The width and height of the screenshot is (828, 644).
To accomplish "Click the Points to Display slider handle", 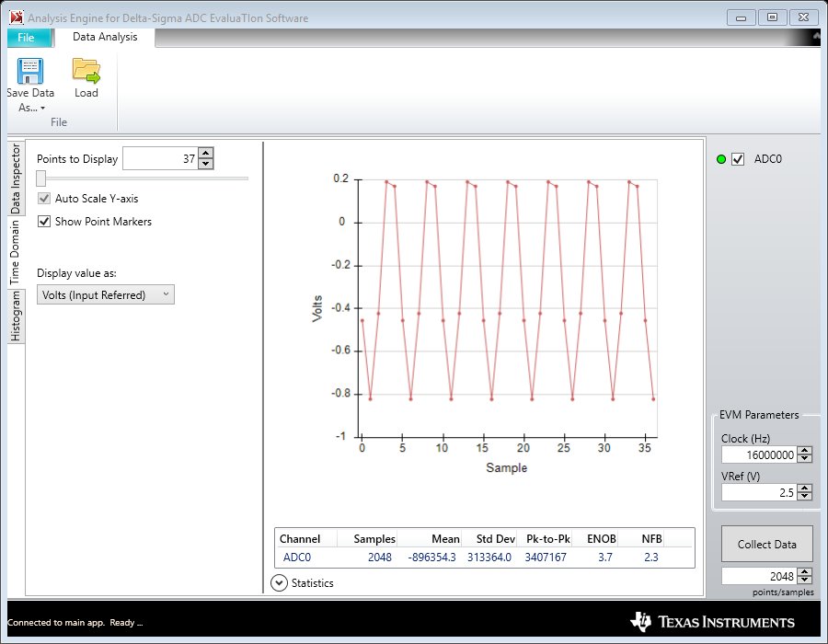I will coord(40,178).
